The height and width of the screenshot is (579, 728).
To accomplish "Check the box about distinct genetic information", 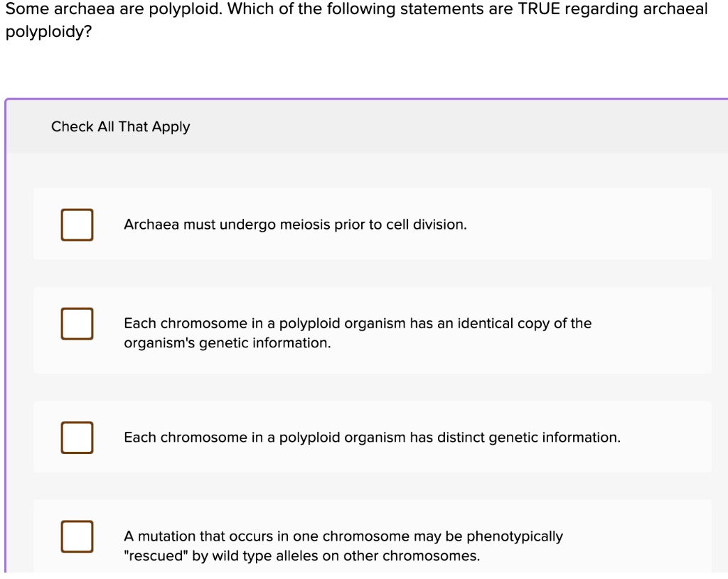I will (x=77, y=438).
